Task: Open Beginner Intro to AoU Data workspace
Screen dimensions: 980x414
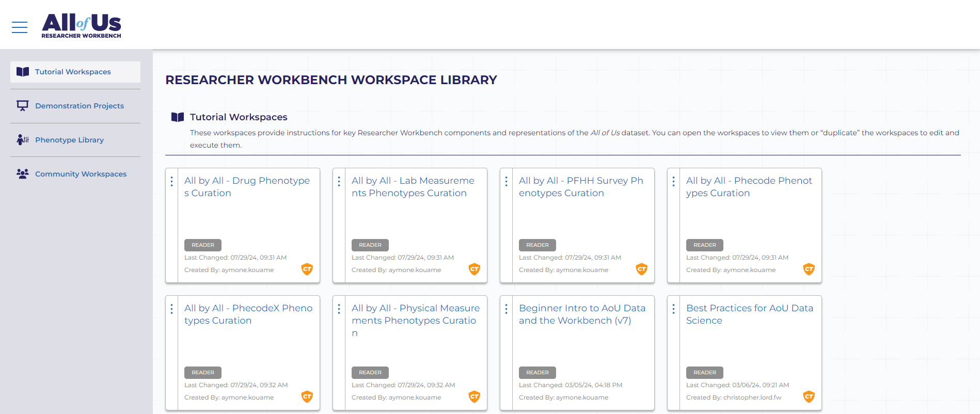Action: (582, 314)
